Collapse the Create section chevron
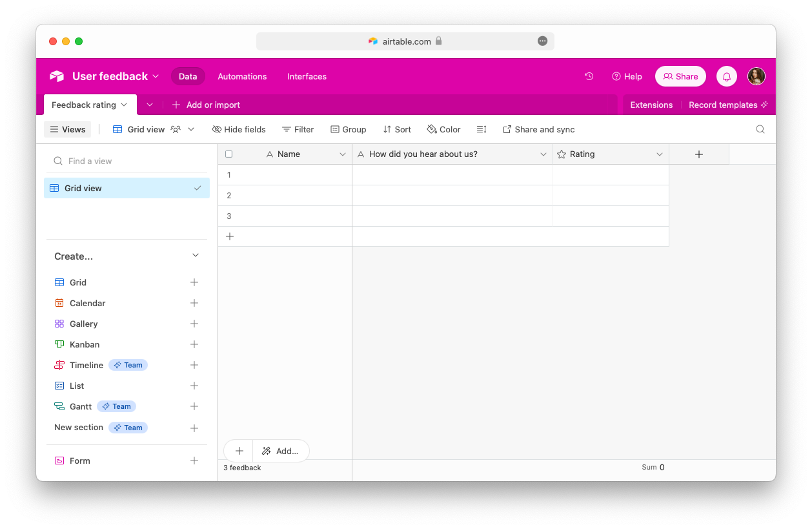812x529 pixels. tap(196, 256)
